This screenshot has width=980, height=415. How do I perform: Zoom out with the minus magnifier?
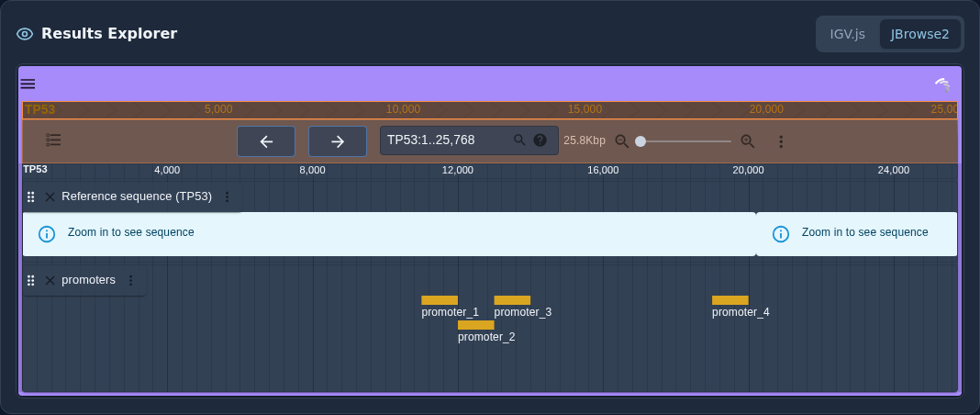tap(622, 141)
